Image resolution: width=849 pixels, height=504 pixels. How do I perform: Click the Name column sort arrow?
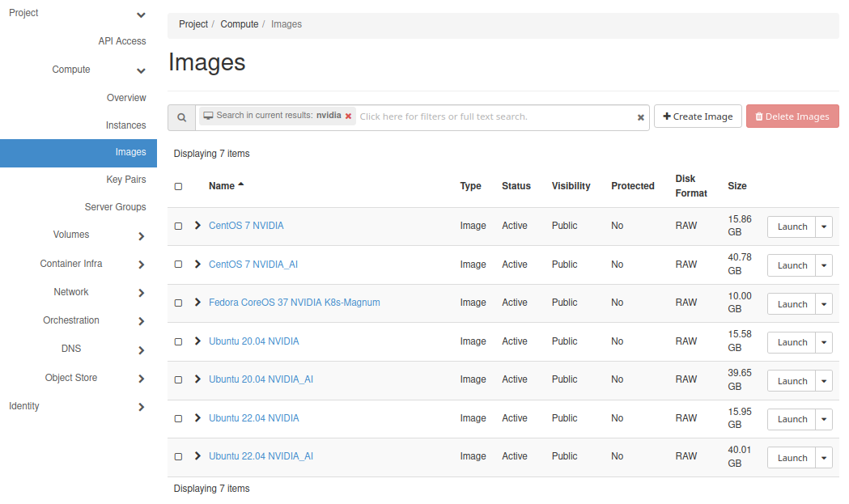pos(241,185)
